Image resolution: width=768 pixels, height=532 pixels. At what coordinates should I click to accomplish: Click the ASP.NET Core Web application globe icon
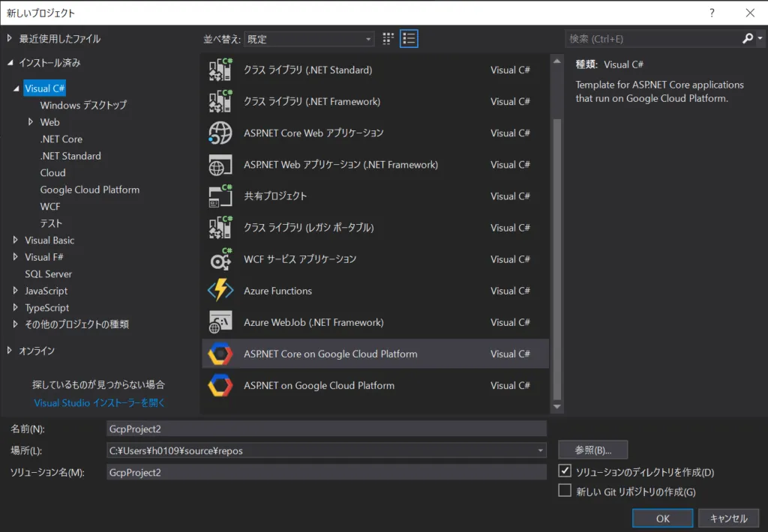coord(220,133)
